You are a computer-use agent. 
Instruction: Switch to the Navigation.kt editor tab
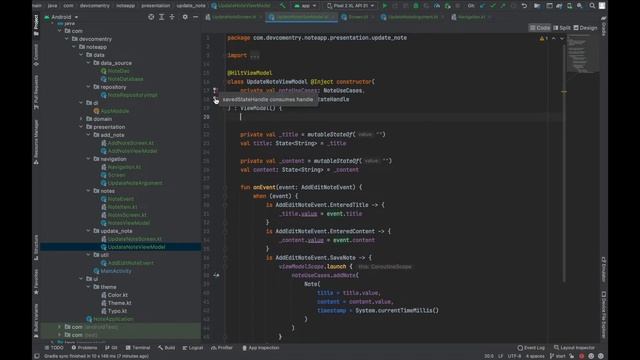coord(471,17)
